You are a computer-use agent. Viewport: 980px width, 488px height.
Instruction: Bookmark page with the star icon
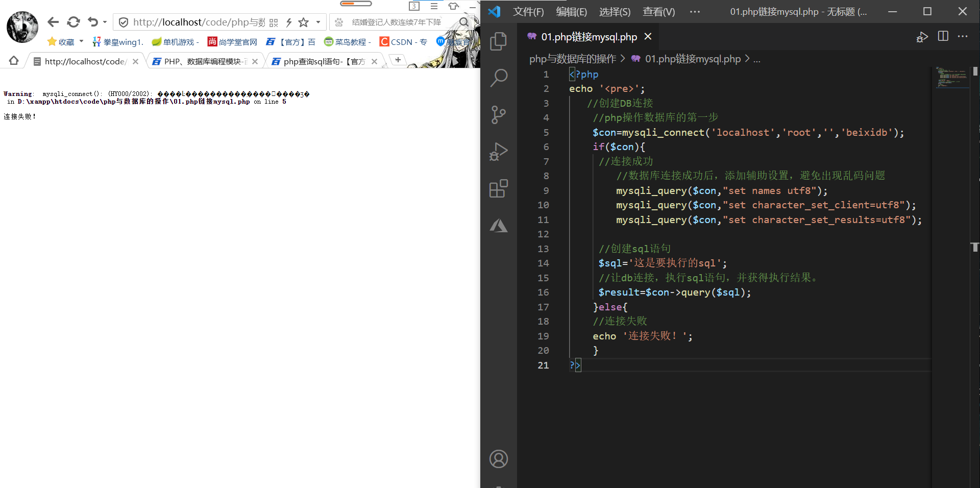point(304,22)
